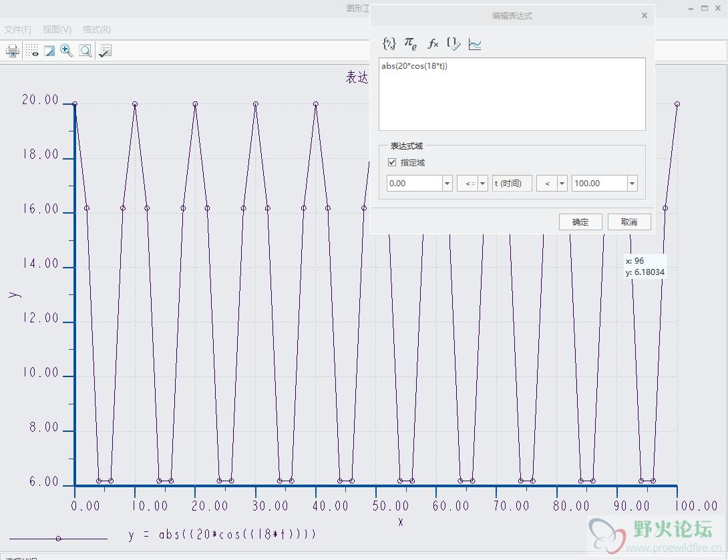Image resolution: width=728 pixels, height=560 pixels.
Task: Open the <= operator dropdown
Action: pyautogui.click(x=482, y=184)
